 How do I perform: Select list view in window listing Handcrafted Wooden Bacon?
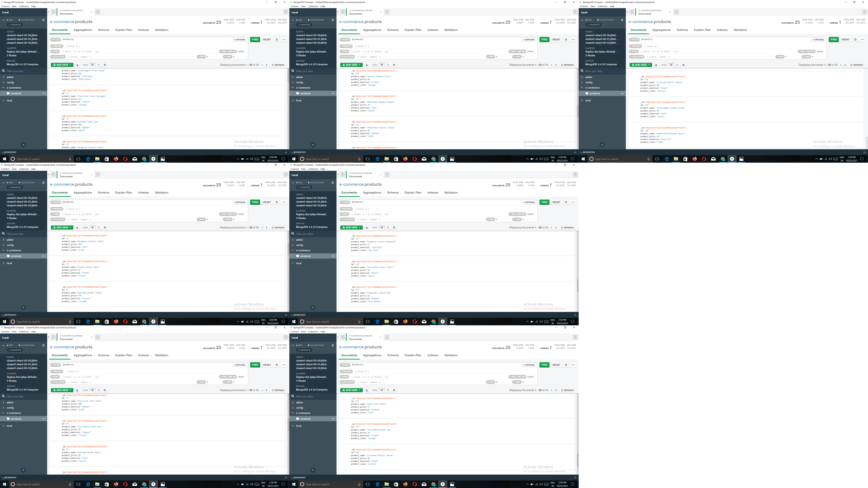click(x=671, y=65)
